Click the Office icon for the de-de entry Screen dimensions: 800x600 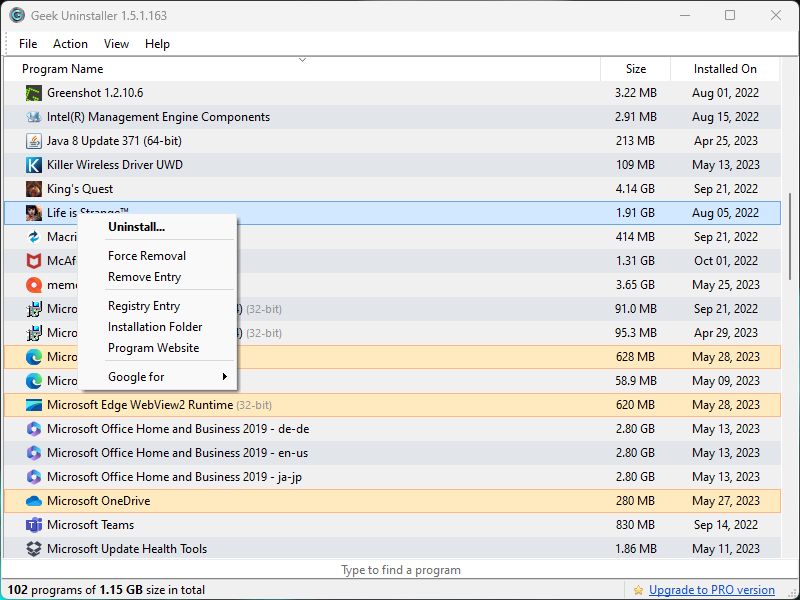pyautogui.click(x=34, y=429)
